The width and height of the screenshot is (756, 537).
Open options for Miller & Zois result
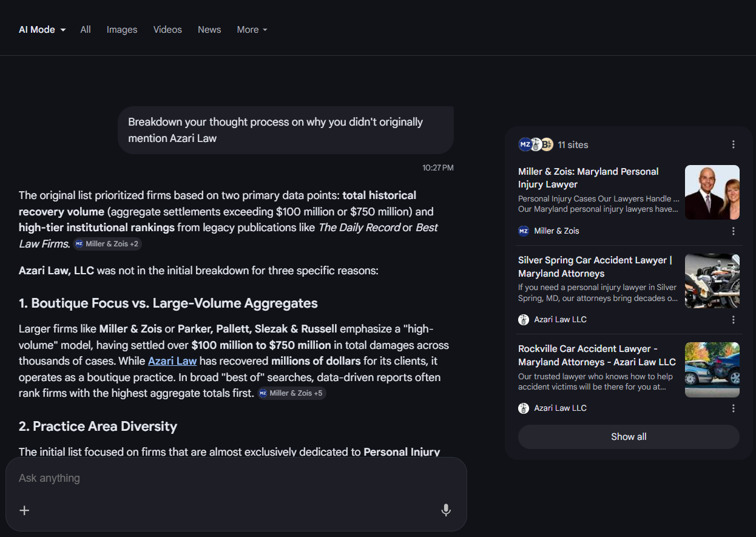tap(733, 231)
